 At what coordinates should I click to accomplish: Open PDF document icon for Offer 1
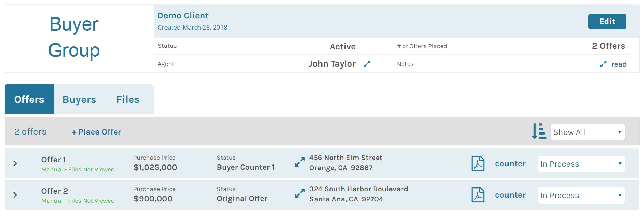tap(478, 163)
